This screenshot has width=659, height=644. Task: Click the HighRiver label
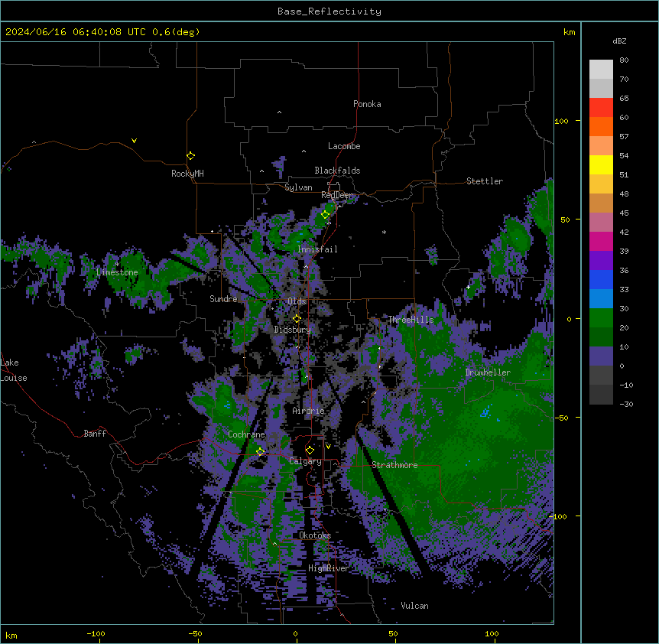(329, 568)
